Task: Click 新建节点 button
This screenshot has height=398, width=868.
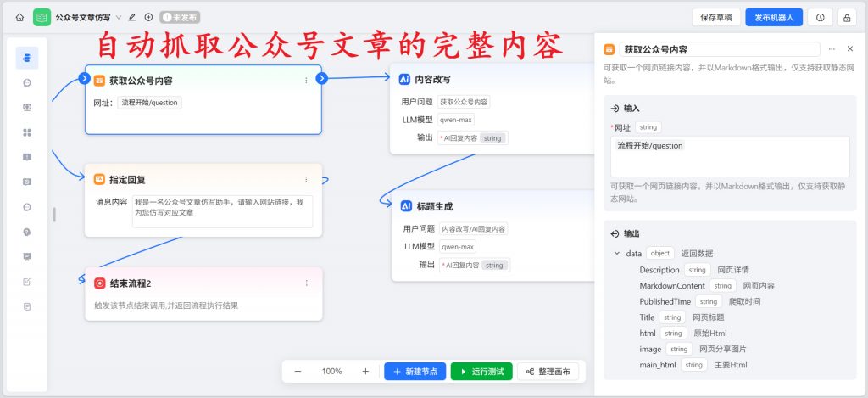Action: point(415,372)
